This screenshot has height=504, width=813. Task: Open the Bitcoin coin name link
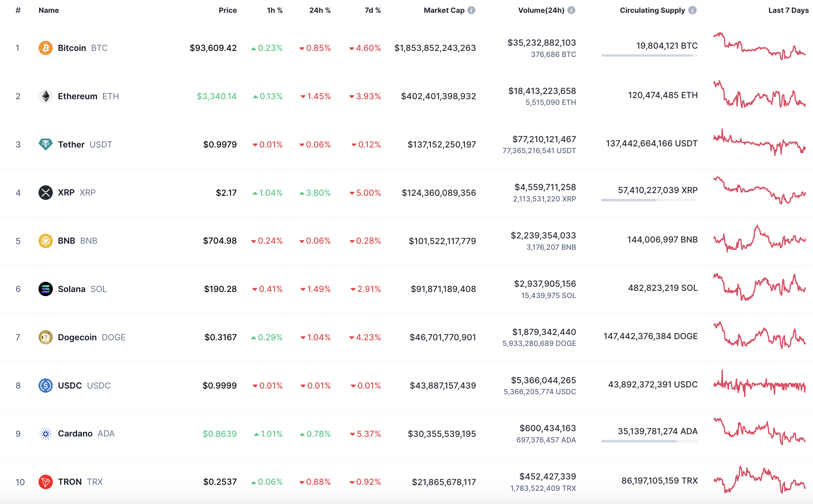click(72, 48)
